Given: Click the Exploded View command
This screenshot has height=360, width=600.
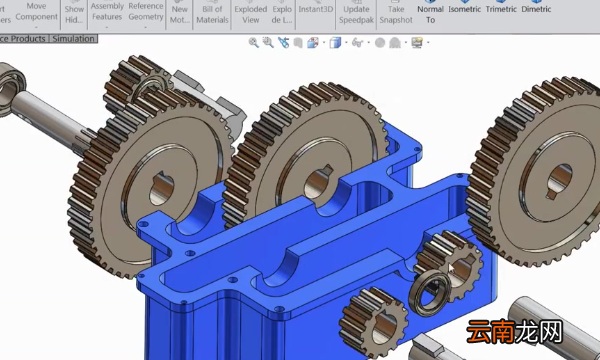Looking at the screenshot, I should (x=251, y=14).
